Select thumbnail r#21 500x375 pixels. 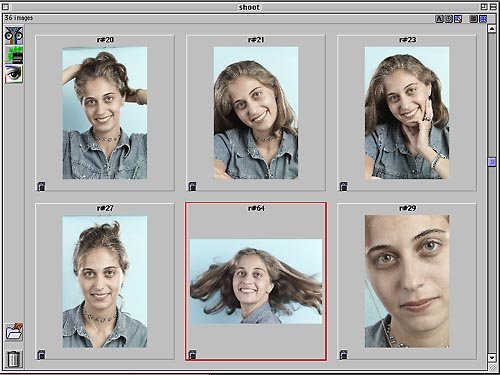click(256, 113)
